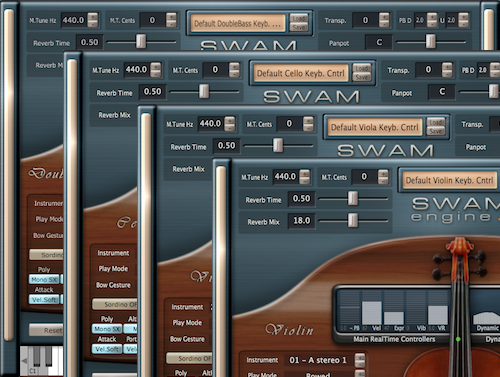Step Violin Instrument to previous with minus button
The width and height of the screenshot is (500, 377).
(x=360, y=364)
